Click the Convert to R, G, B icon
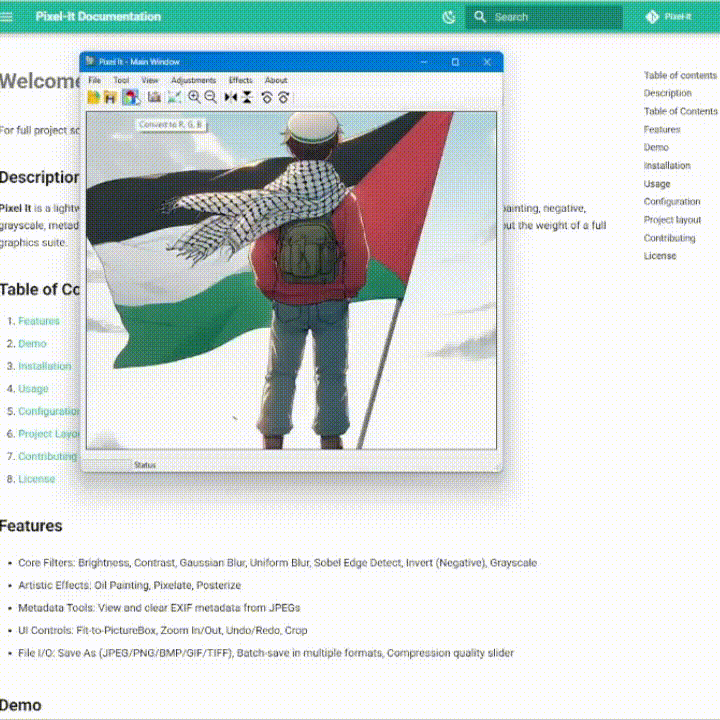Viewport: 720px width, 720px height. tap(131, 97)
